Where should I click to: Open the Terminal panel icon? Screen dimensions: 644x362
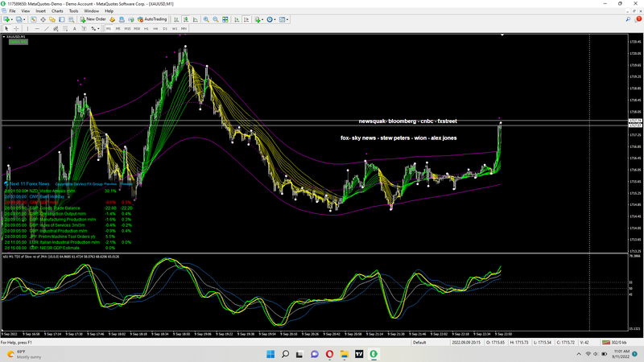(x=62, y=19)
